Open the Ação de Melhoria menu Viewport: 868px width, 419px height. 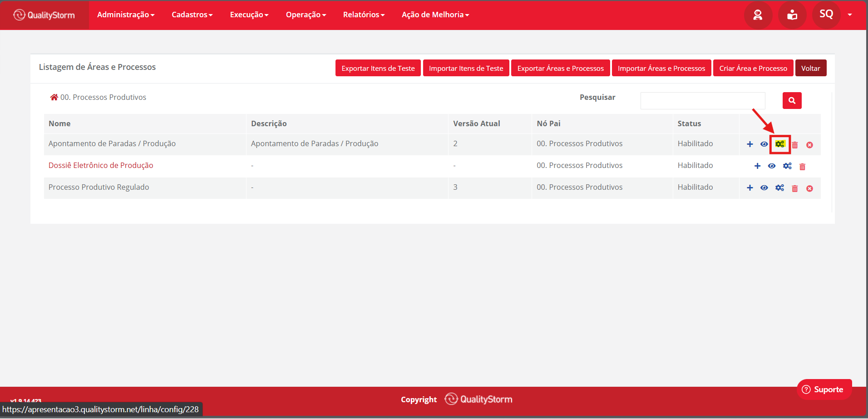[x=435, y=15]
